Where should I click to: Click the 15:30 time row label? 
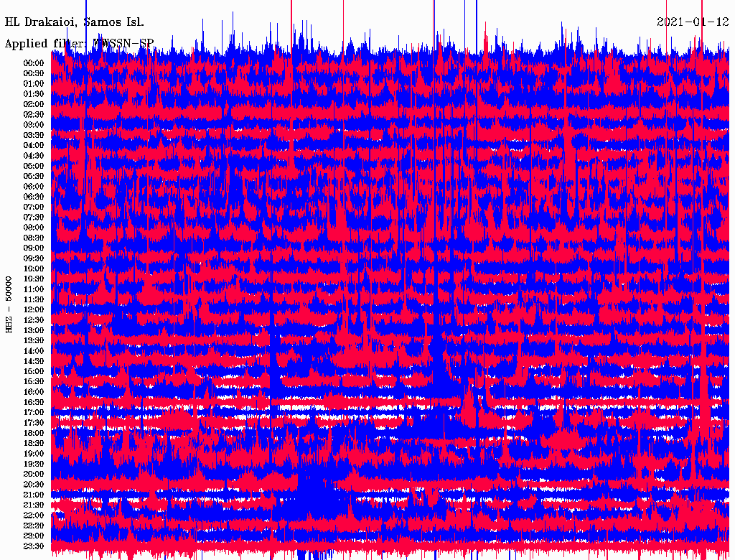coord(34,382)
